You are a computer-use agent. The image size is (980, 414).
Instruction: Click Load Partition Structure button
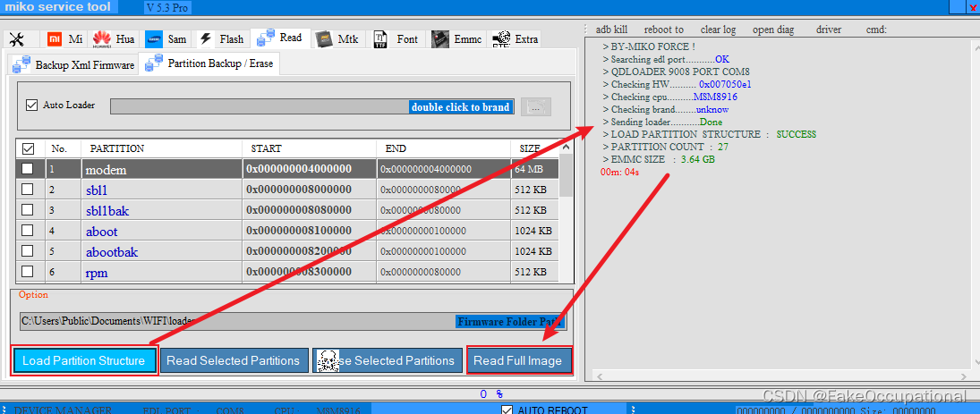(84, 360)
